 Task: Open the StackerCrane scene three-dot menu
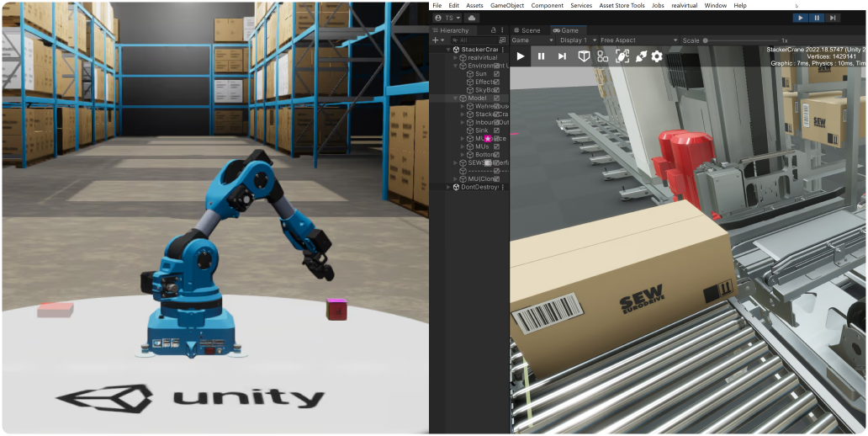[x=505, y=50]
